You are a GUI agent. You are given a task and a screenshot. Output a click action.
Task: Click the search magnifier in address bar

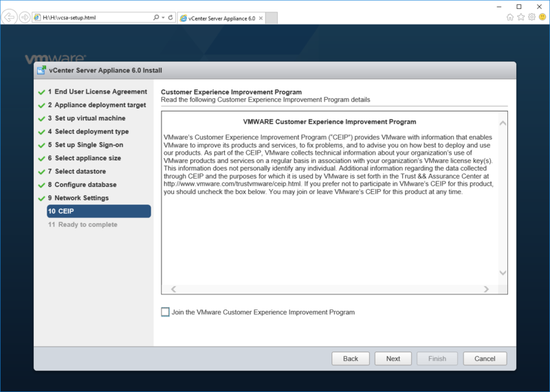coord(156,17)
